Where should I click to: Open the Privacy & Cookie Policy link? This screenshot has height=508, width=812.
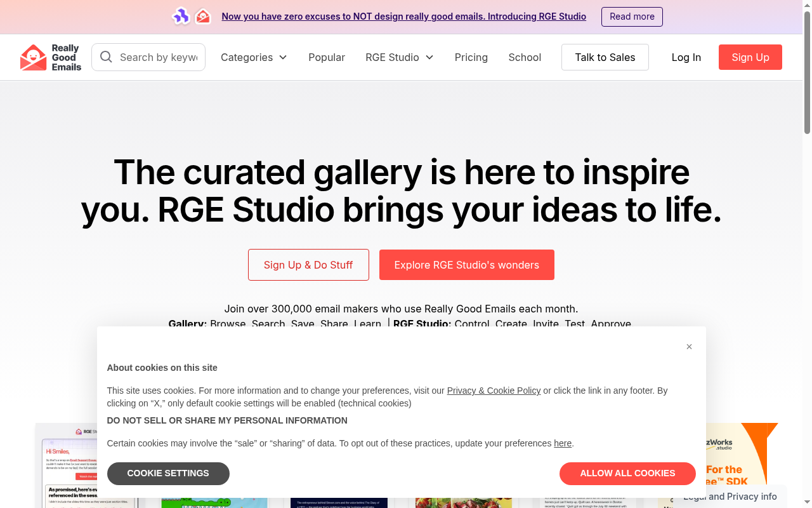(494, 391)
